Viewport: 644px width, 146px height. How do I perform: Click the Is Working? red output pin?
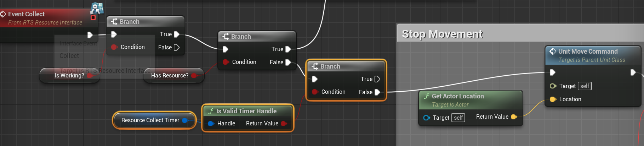90,75
